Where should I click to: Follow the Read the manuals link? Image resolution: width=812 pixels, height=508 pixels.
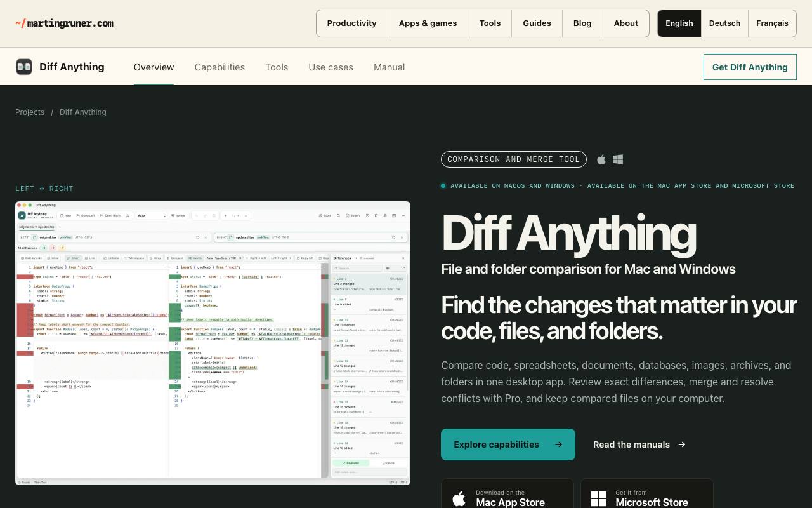[x=639, y=444]
